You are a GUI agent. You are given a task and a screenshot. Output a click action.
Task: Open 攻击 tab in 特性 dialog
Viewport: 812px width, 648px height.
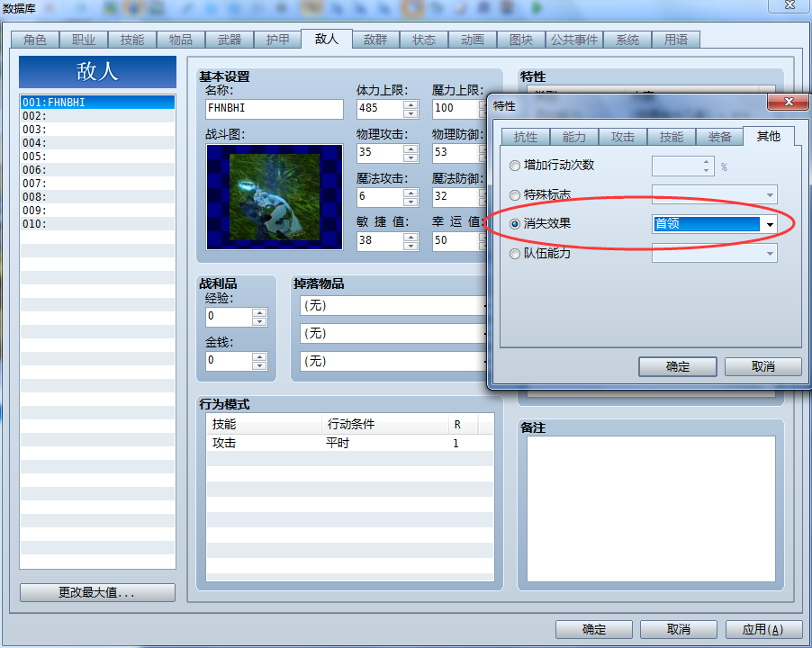(x=622, y=137)
